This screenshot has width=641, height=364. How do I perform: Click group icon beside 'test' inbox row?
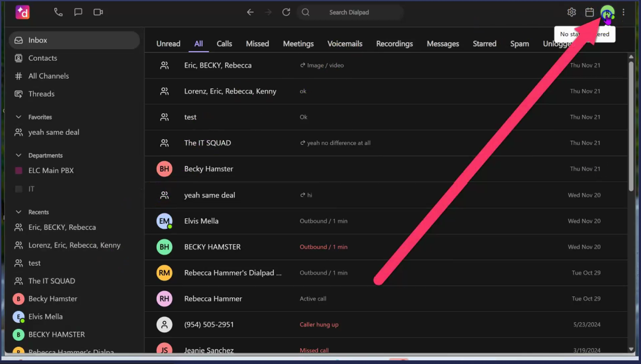[x=164, y=117]
